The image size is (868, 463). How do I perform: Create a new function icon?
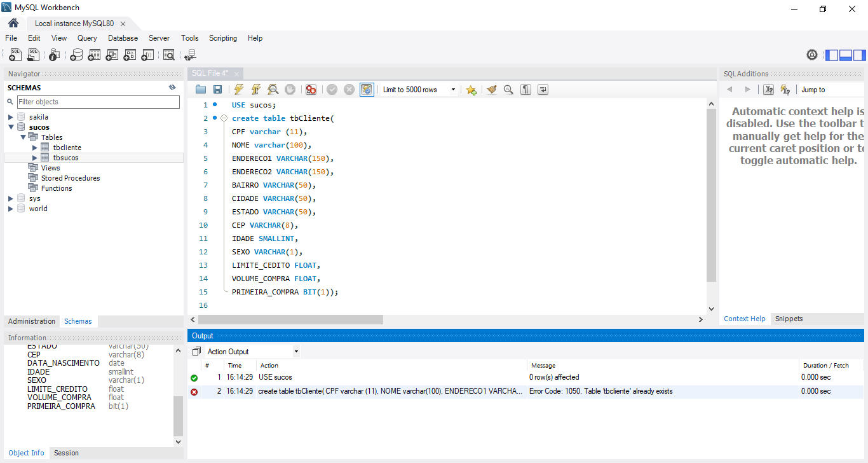[147, 55]
